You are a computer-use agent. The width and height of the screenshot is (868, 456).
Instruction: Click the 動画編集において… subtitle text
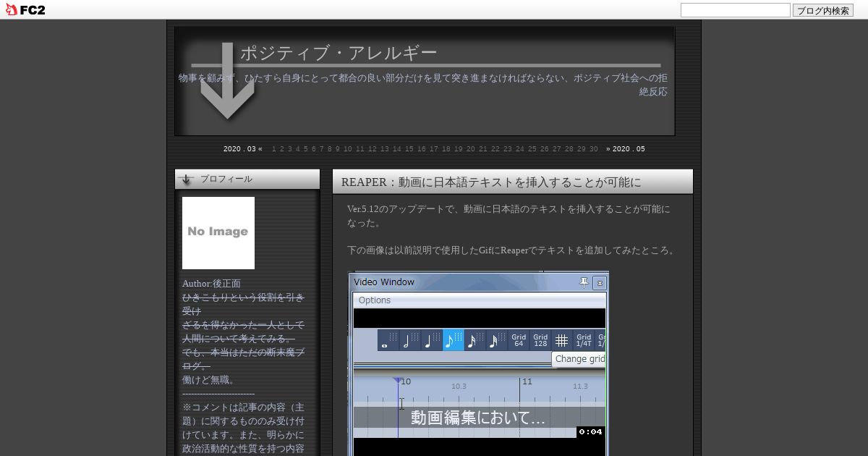pos(478,418)
